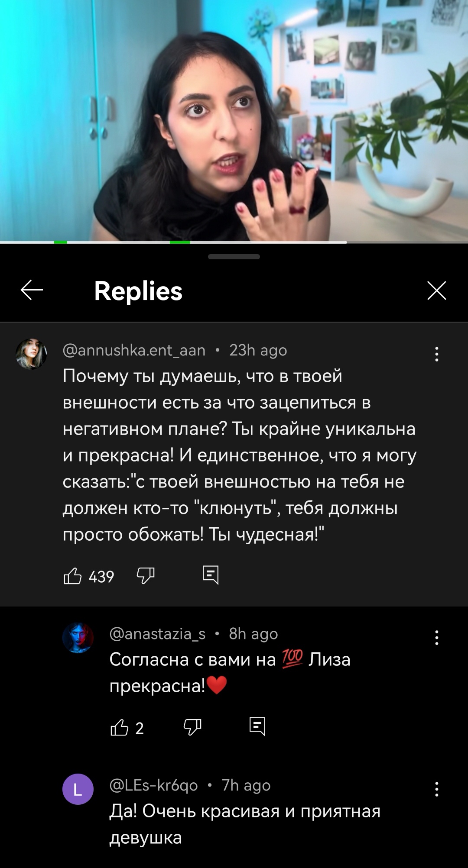Open options menu for annushka.ent_aan comment
Screen dimensions: 468x868
[x=437, y=354]
